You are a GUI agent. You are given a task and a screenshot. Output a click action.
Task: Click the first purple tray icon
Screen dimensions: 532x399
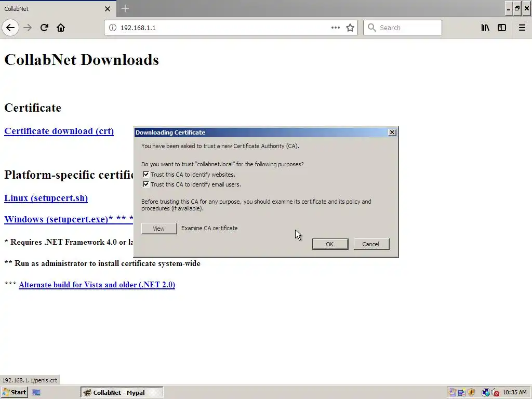pos(452,393)
